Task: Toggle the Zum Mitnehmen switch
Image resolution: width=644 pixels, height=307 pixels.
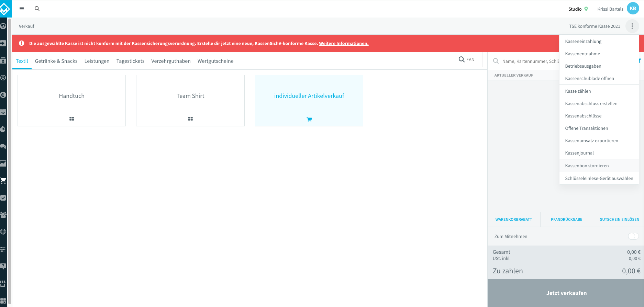Action: click(633, 236)
